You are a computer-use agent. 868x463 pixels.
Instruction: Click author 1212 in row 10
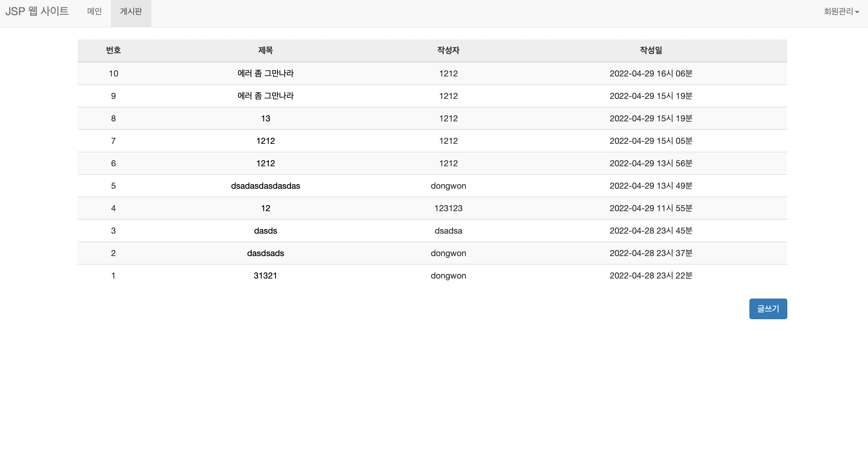point(448,73)
